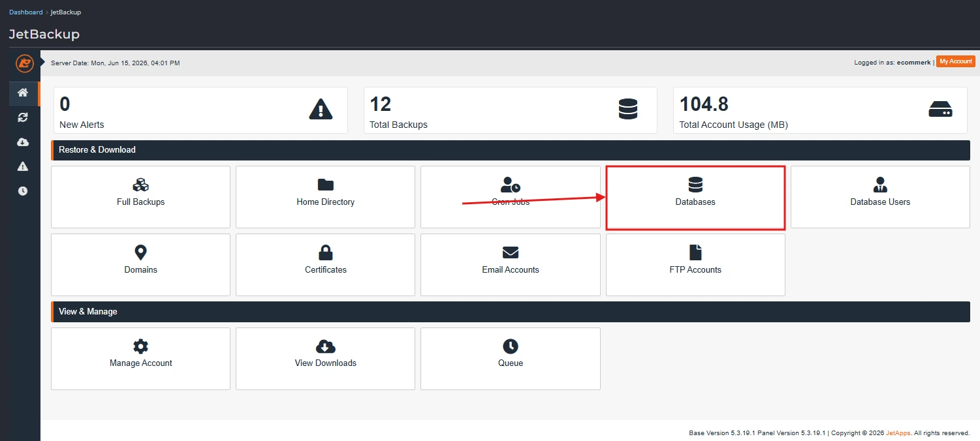
Task: Open the Cron Jobs tile
Action: click(x=511, y=197)
